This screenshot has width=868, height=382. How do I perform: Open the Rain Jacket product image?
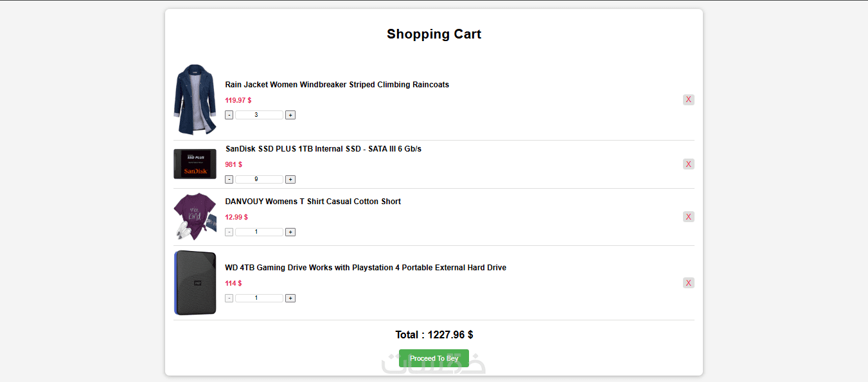pos(195,100)
